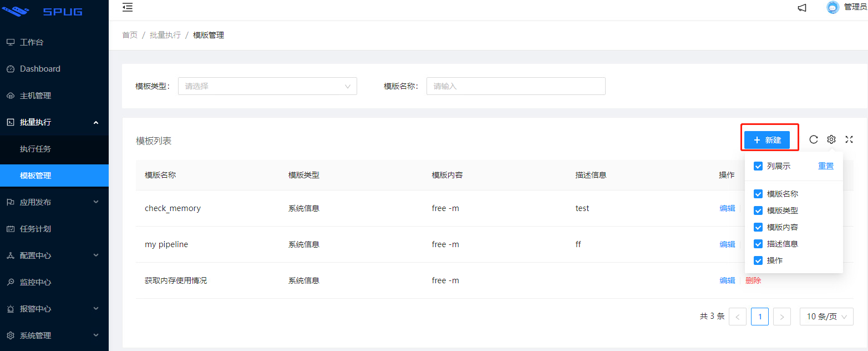Click my pipeline template name cell
This screenshot has height=351, width=868.
pos(166,244)
